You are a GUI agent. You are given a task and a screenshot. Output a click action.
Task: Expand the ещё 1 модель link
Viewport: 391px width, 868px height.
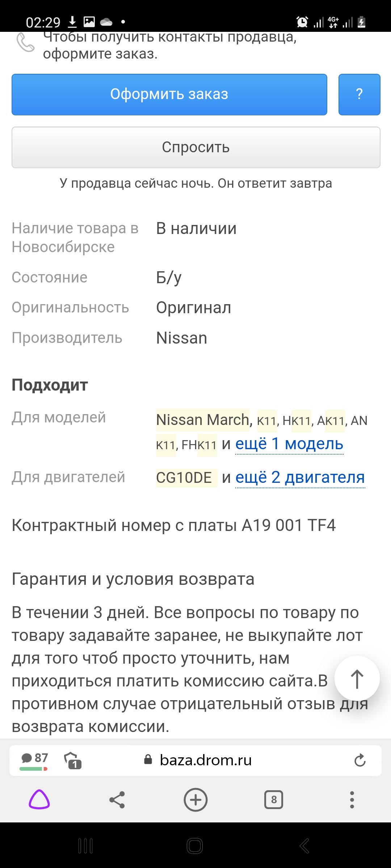point(289,444)
